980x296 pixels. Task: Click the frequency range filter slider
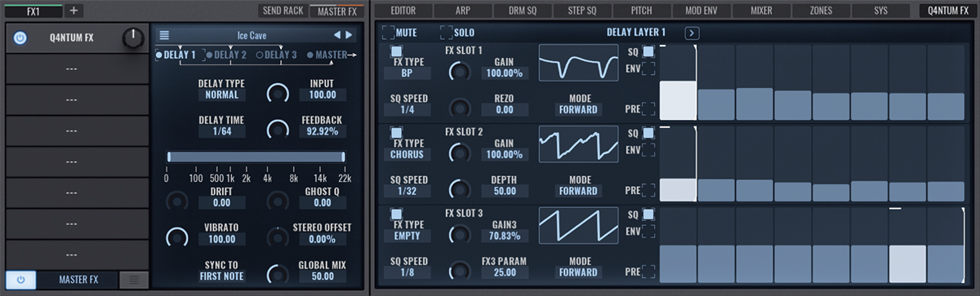tap(256, 157)
